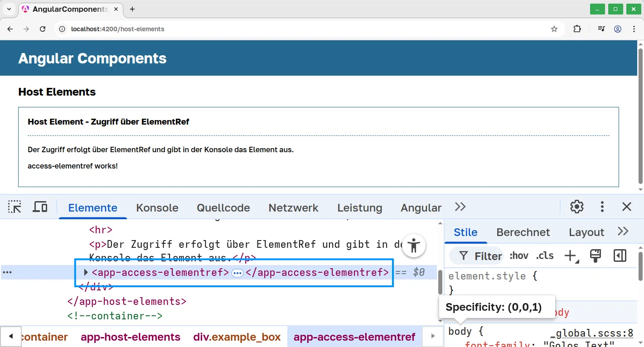Click the 'access-elementref works!' text
Image resolution: width=644 pixels, height=347 pixels.
pyautogui.click(x=73, y=166)
